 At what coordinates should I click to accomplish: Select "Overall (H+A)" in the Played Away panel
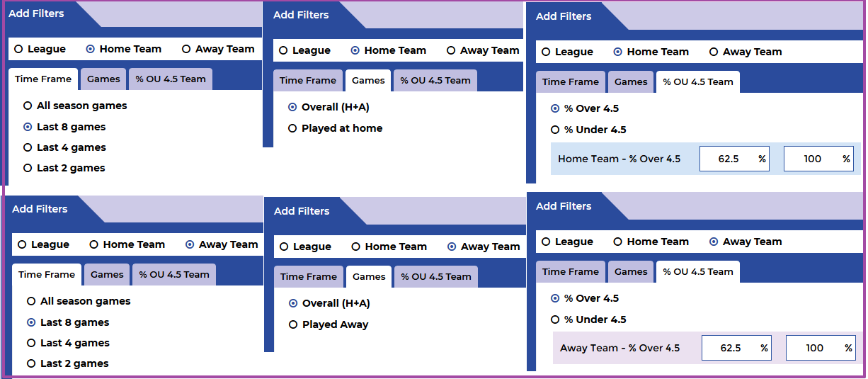point(329,303)
